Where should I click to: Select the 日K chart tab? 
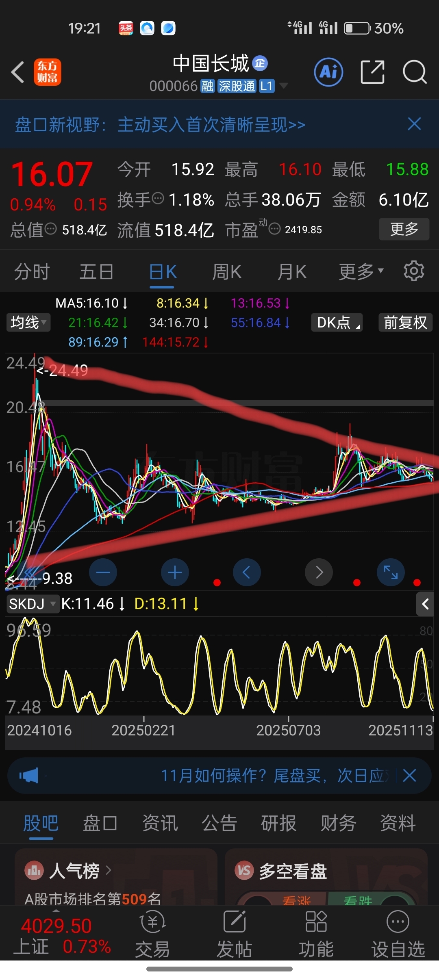point(163,271)
